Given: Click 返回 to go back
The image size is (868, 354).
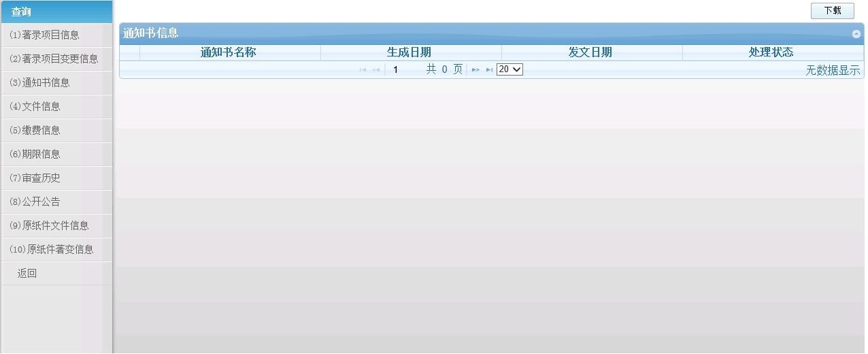Looking at the screenshot, I should point(27,274).
